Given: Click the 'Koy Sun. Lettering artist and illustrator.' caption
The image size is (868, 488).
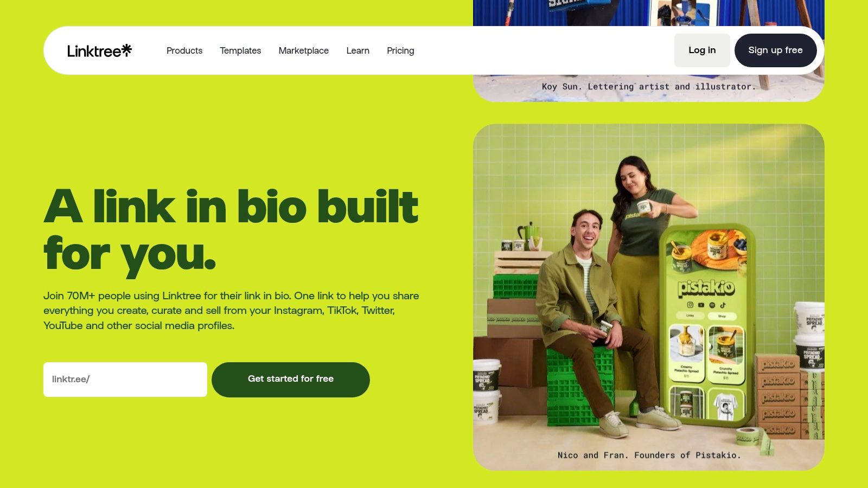Looking at the screenshot, I should 649,87.
